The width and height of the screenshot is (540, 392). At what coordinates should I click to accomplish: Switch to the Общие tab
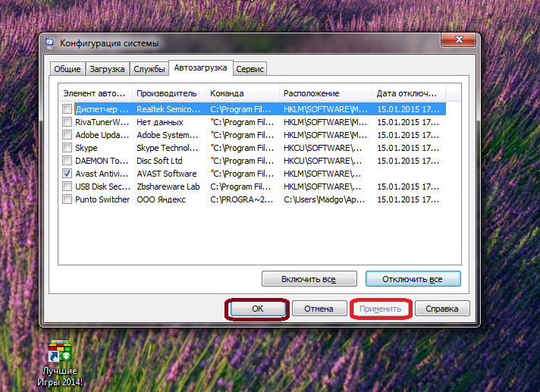click(67, 69)
